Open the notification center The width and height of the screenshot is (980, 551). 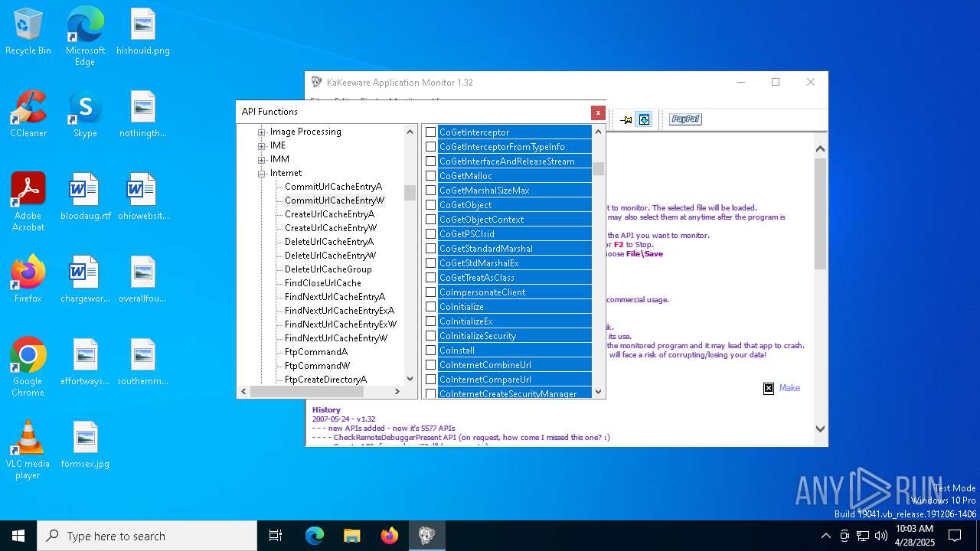[x=955, y=536]
